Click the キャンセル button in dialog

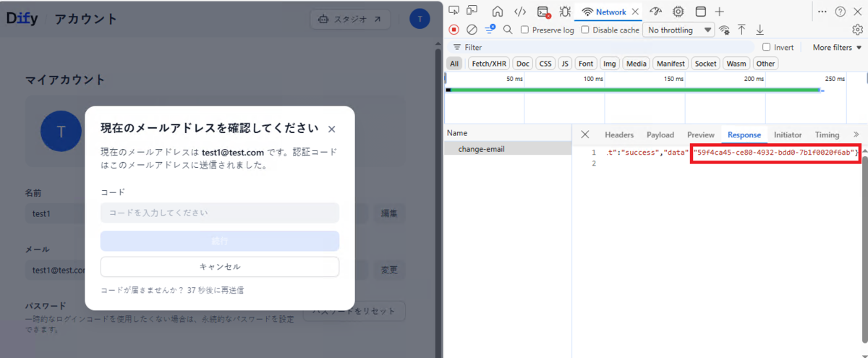(220, 267)
